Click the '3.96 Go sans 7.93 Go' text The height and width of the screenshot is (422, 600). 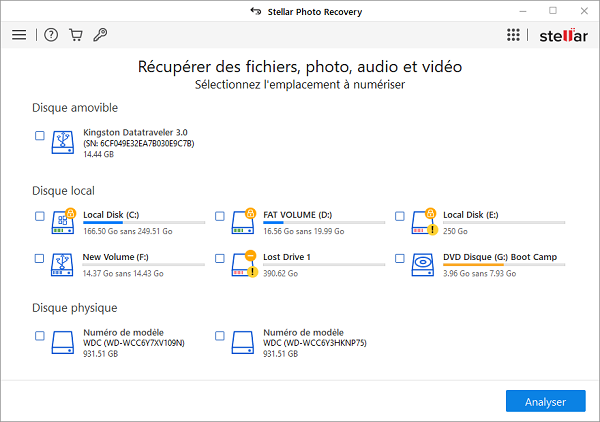click(x=479, y=273)
